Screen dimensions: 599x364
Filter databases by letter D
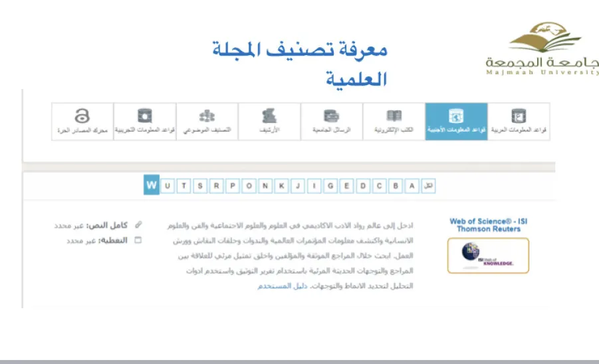tap(363, 186)
